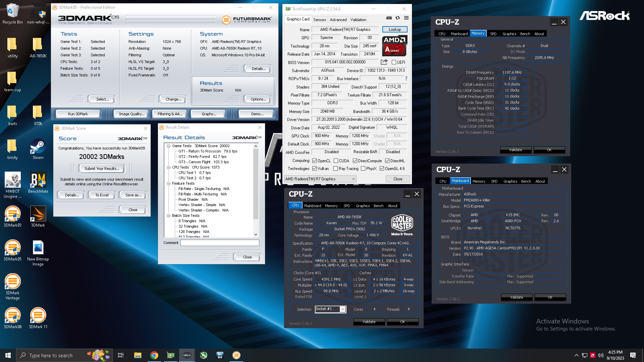Image resolution: width=644 pixels, height=362 pixels.
Task: Open the 870k folder
Action: [x=38, y=115]
